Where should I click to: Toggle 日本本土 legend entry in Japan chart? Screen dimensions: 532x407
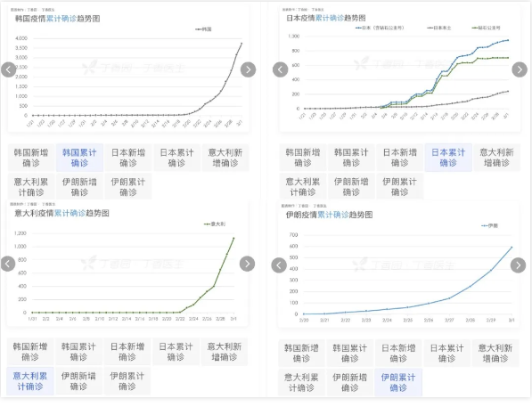439,28
